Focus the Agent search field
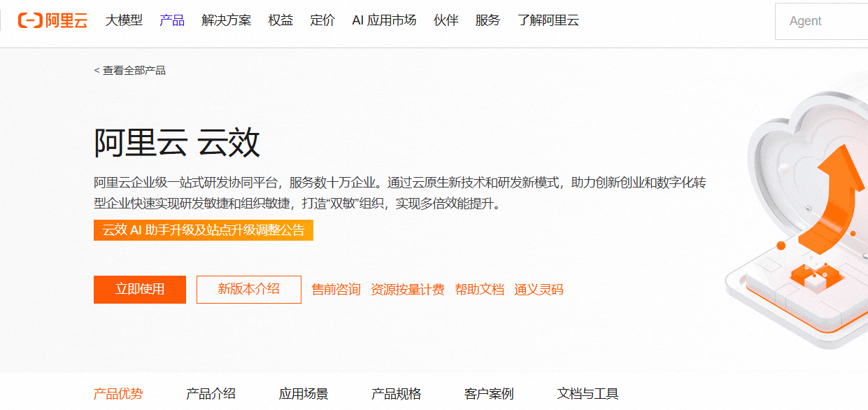The image size is (868, 410). tap(822, 21)
